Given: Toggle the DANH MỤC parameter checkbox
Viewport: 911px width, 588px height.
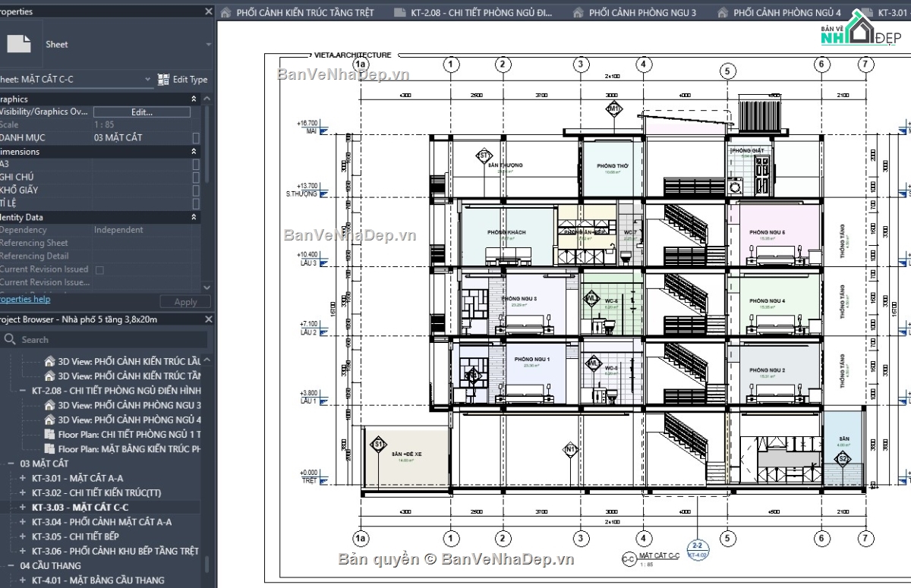Looking at the screenshot, I should coord(196,137).
